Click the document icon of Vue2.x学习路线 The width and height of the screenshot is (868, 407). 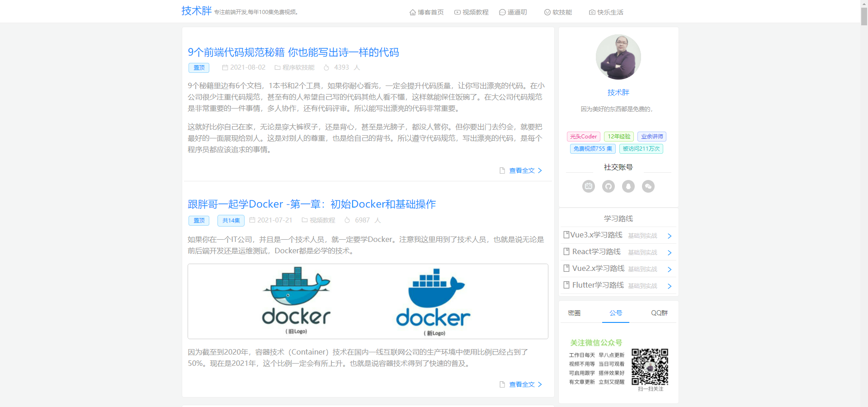tap(566, 268)
